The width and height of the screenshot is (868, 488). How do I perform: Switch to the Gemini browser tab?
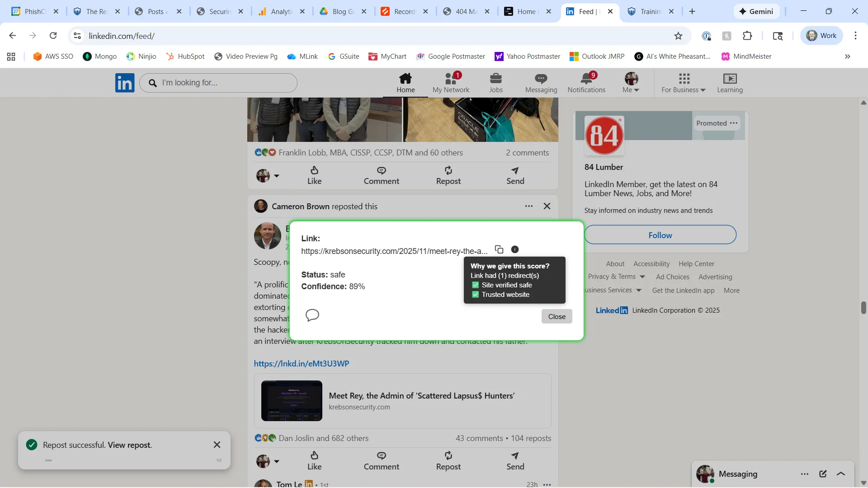[x=757, y=11]
